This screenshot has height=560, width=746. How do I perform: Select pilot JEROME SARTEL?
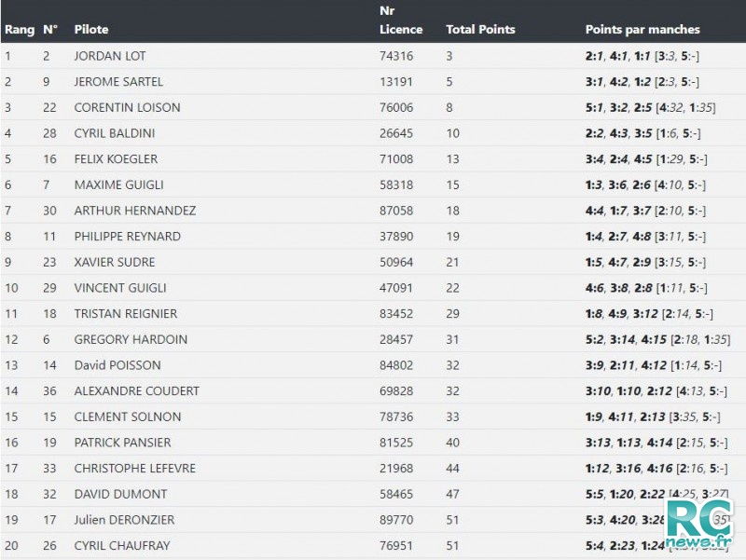pos(118,82)
